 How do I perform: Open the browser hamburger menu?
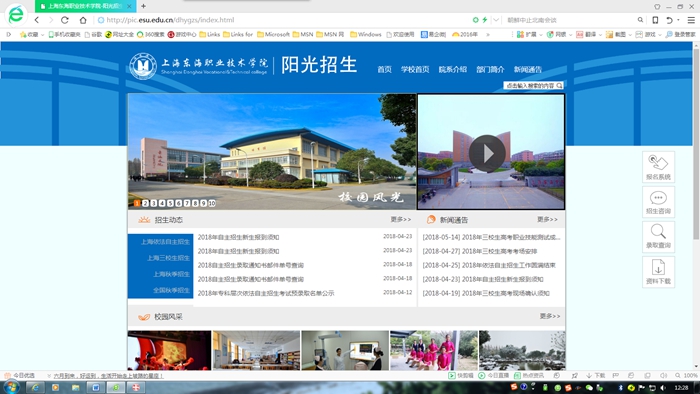691,20
